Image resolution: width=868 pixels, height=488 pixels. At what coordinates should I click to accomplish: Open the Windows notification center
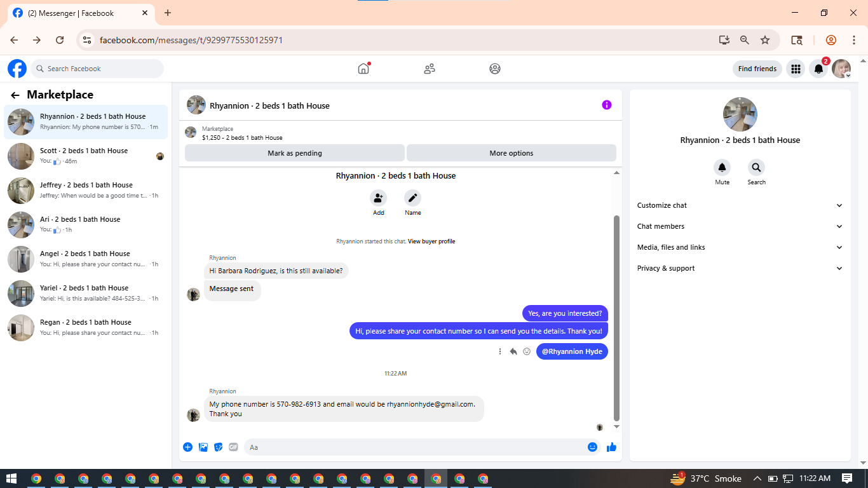pos(847,478)
